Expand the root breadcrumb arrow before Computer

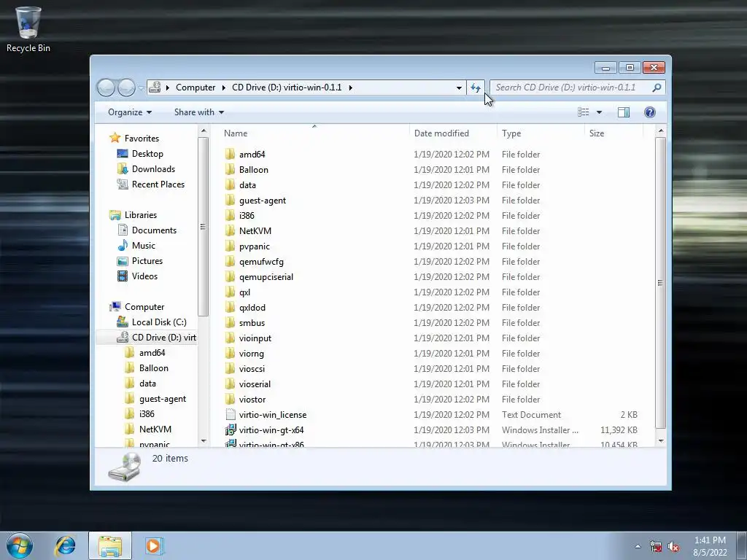click(168, 87)
